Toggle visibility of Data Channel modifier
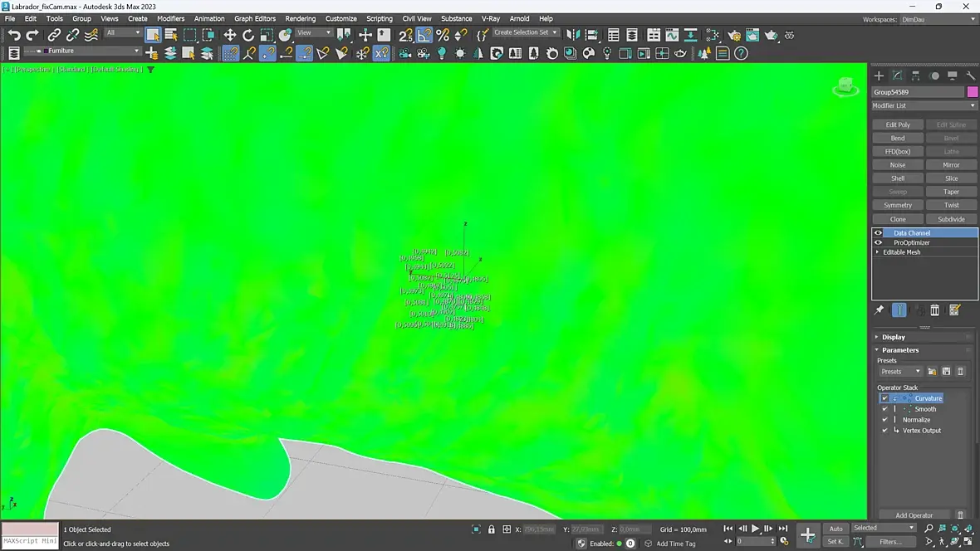 (x=878, y=233)
